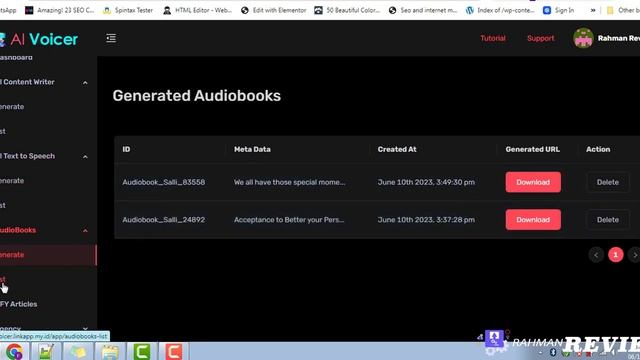Image resolution: width=640 pixels, height=360 pixels.
Task: Collapse the AI Text to Speech section
Action: (x=85, y=157)
